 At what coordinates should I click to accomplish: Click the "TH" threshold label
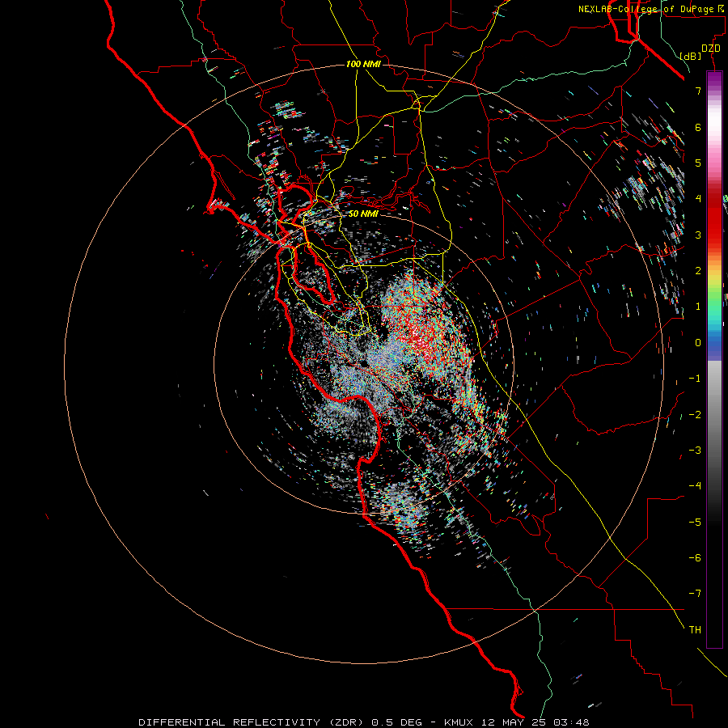click(695, 630)
